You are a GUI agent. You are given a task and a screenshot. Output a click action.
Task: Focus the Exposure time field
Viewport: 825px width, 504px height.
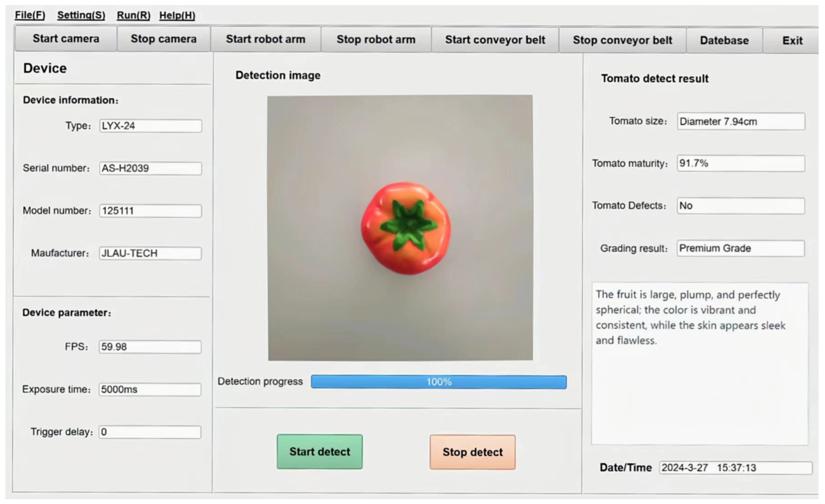150,389
